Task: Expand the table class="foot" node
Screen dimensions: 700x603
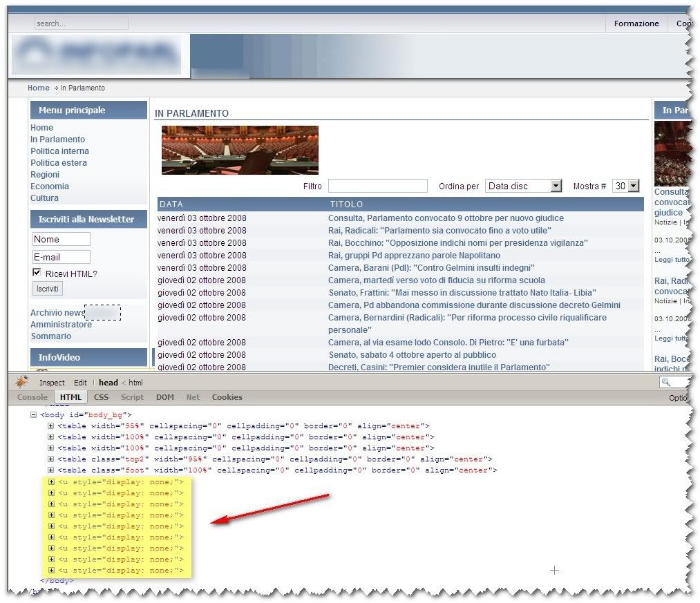Action: click(x=50, y=470)
